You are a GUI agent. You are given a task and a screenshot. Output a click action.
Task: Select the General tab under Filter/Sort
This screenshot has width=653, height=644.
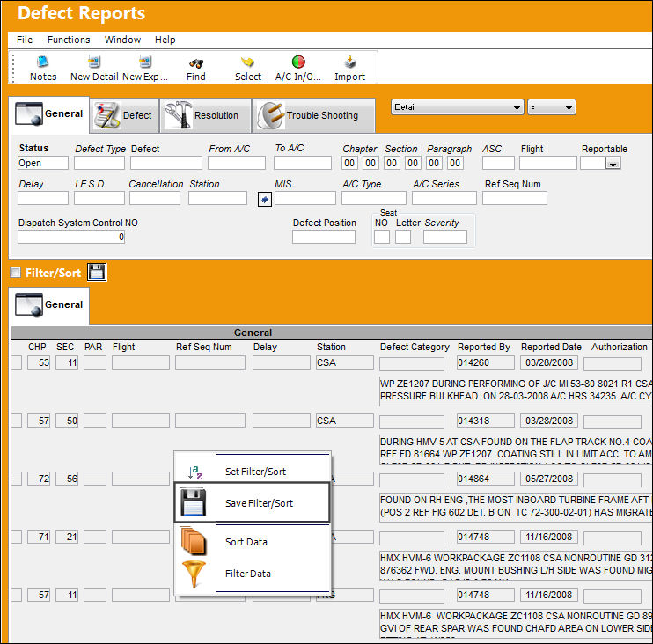tap(49, 305)
